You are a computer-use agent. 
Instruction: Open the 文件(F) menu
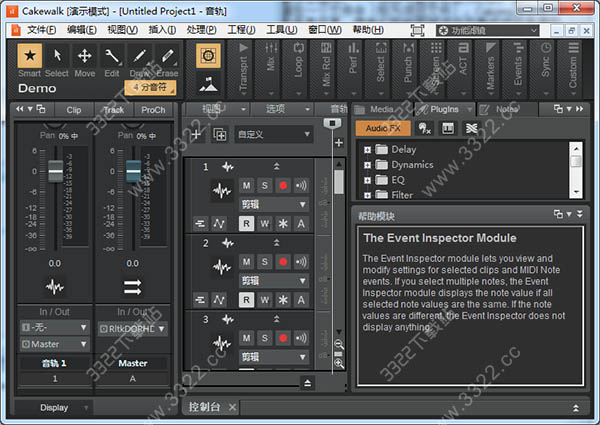coord(41,30)
